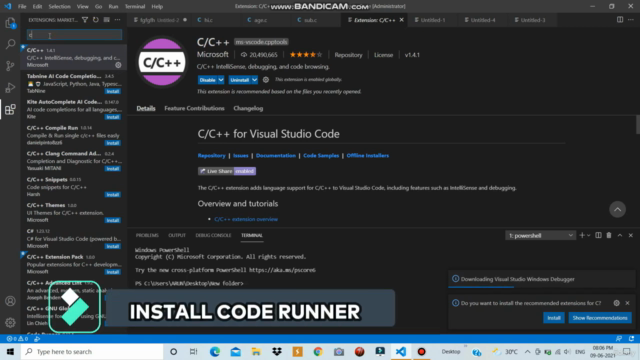Close the terminal panel

click(x=631, y=236)
